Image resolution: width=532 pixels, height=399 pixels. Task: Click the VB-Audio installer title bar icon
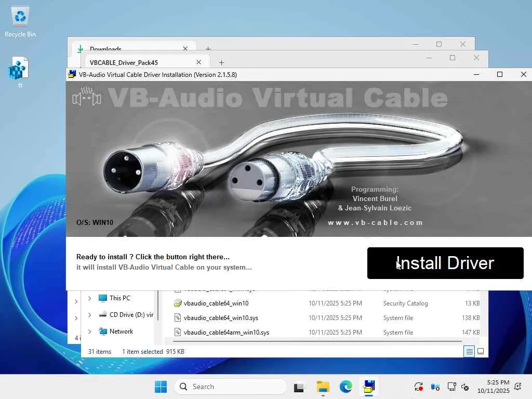(72, 74)
